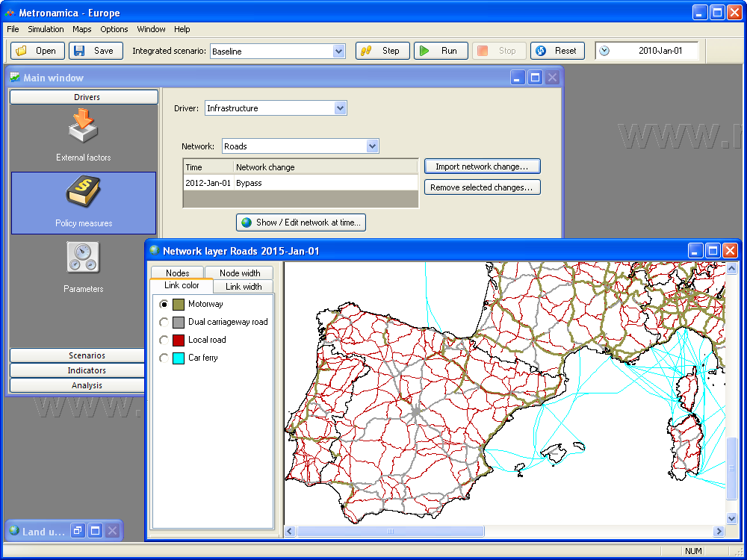Click the map scroll down arrow

[732, 518]
